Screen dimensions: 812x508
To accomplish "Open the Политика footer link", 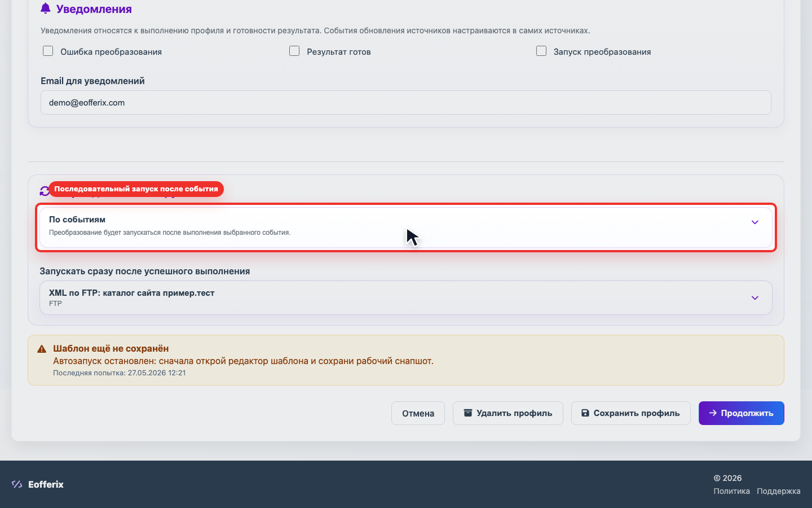I will point(731,491).
